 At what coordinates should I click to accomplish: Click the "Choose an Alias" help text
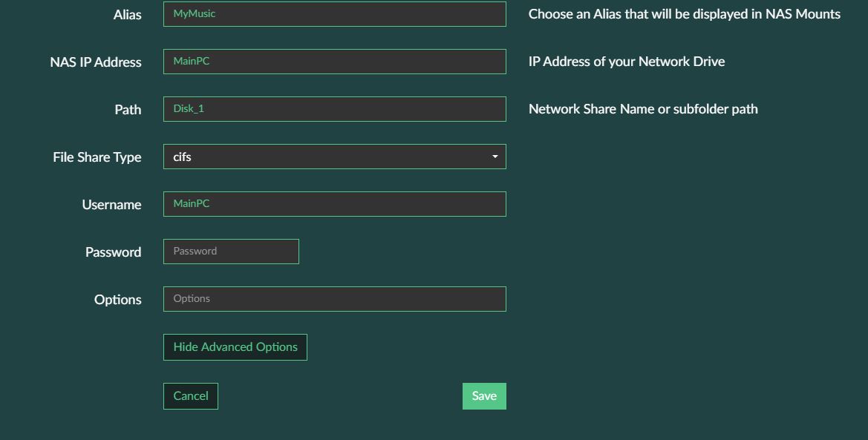coord(684,14)
